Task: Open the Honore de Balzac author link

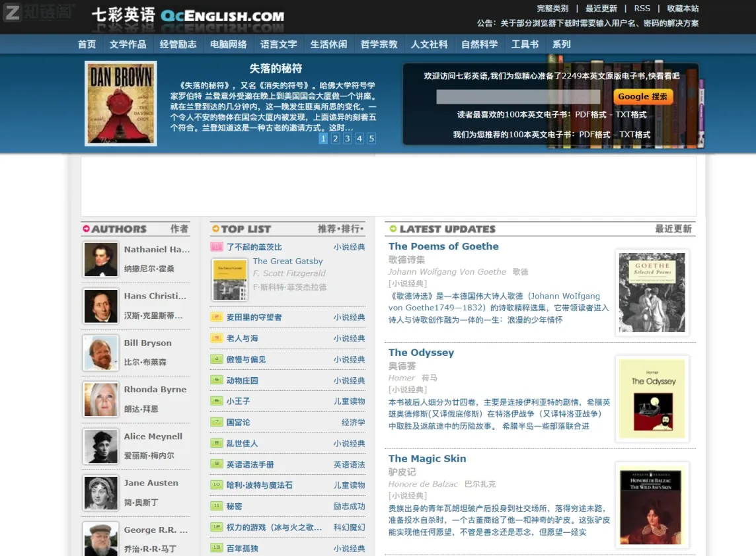Action: (x=423, y=484)
